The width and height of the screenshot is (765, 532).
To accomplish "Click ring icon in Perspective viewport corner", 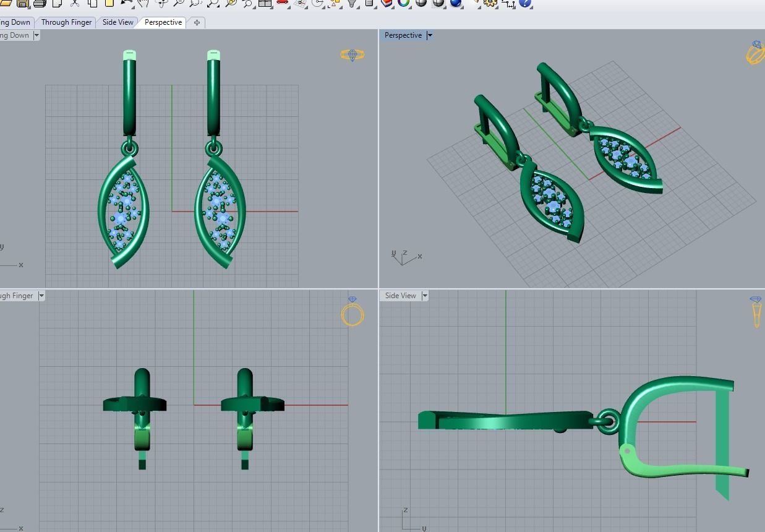I will click(756, 53).
